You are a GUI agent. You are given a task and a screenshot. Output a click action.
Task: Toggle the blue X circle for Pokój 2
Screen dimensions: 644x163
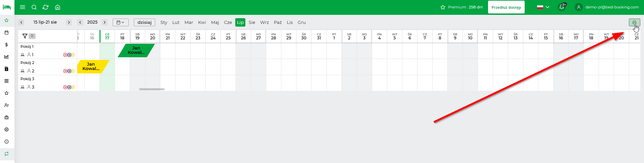[x=69, y=71]
